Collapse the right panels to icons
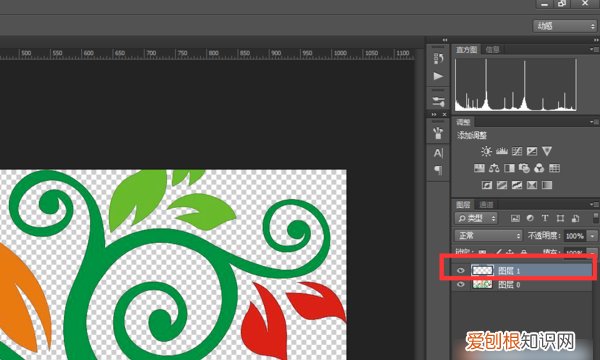 pyautogui.click(x=596, y=40)
